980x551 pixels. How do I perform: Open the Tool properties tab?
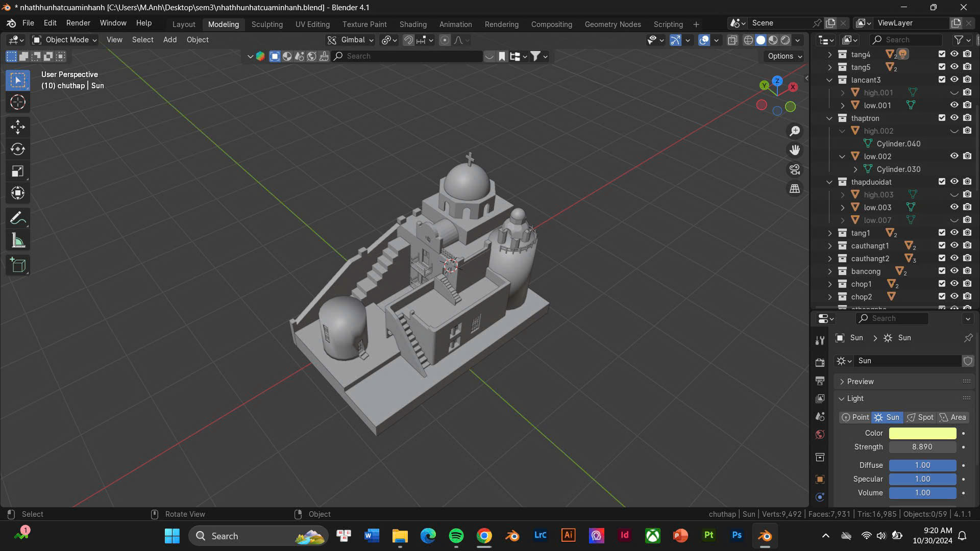tap(820, 341)
